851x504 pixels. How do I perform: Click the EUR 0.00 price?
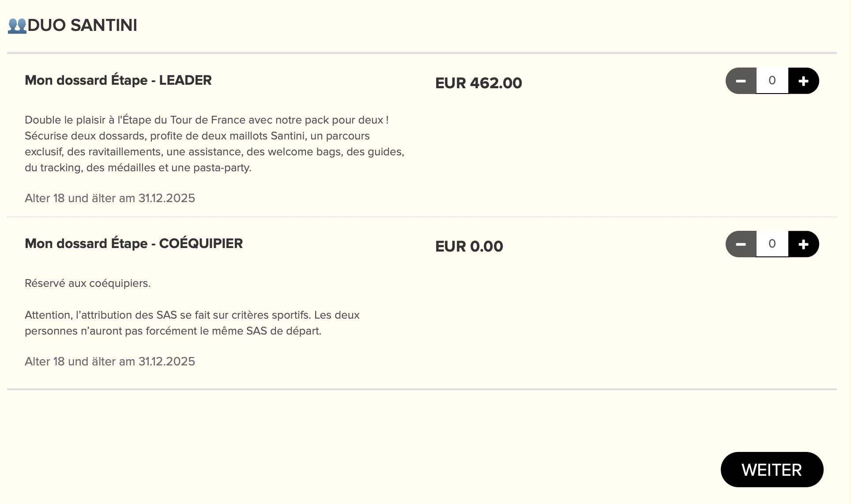[469, 246]
